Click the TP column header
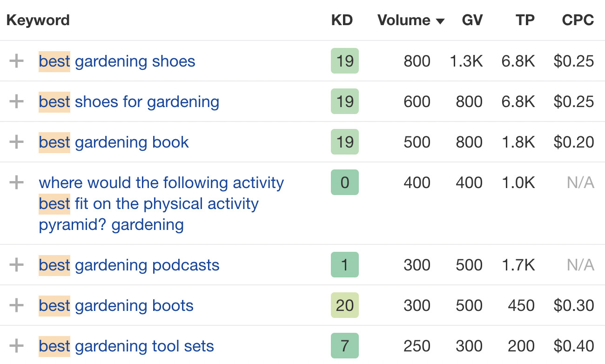This screenshot has height=364, width=605. click(x=525, y=20)
